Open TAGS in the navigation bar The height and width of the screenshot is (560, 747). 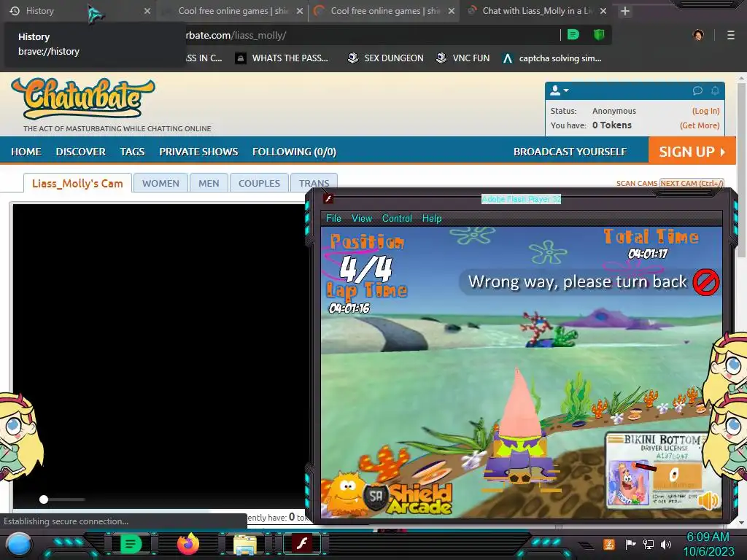point(132,152)
